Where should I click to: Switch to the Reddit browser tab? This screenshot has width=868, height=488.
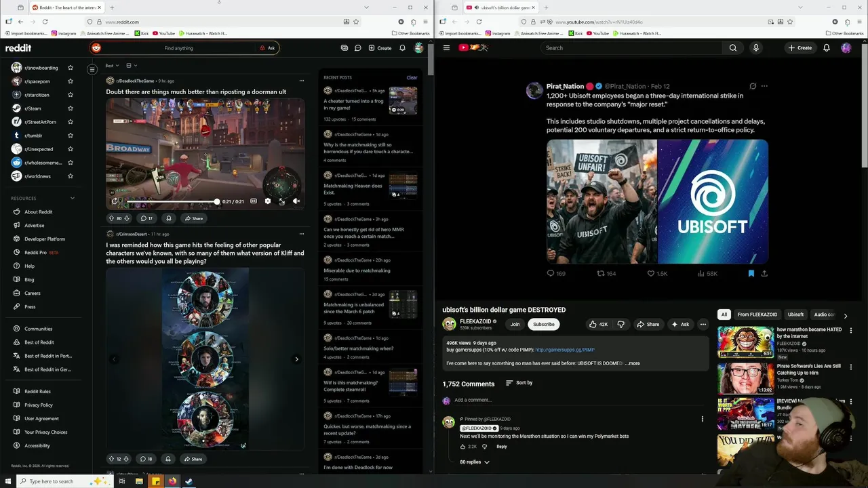pyautogui.click(x=66, y=7)
